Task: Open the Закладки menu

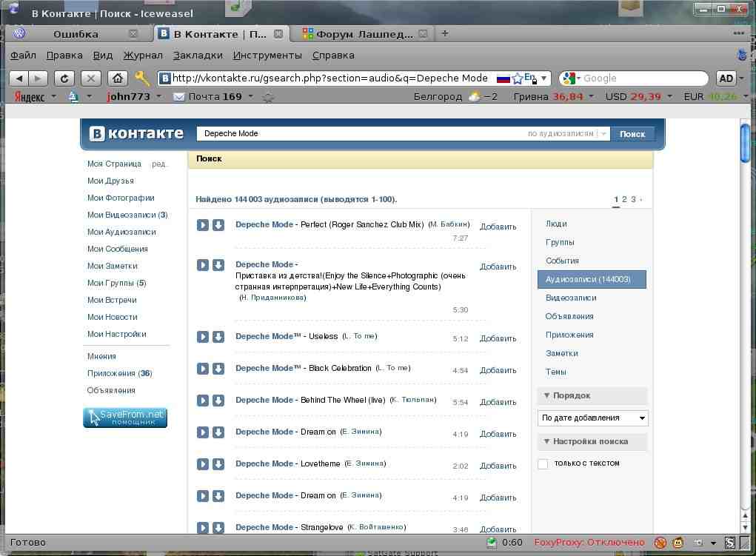Action: (198, 56)
